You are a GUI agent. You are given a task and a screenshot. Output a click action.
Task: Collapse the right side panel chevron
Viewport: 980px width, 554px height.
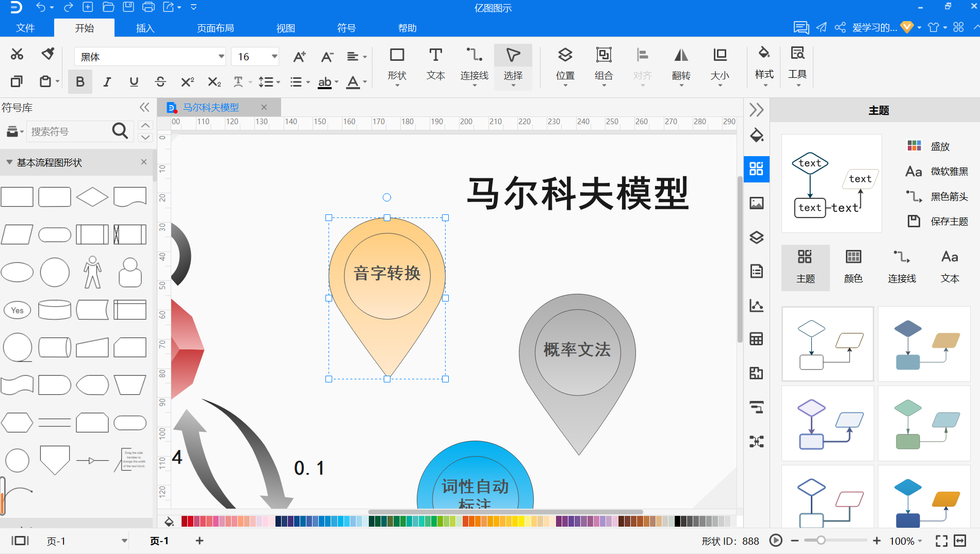[x=756, y=110]
